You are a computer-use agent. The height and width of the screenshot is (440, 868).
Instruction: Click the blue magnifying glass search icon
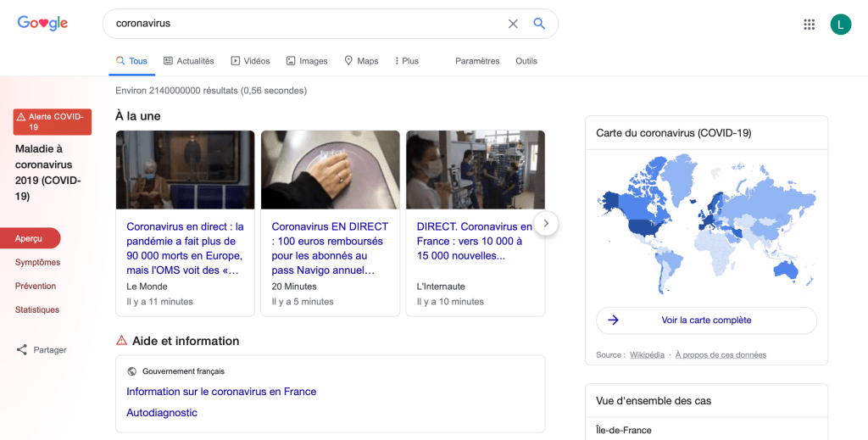[539, 24]
